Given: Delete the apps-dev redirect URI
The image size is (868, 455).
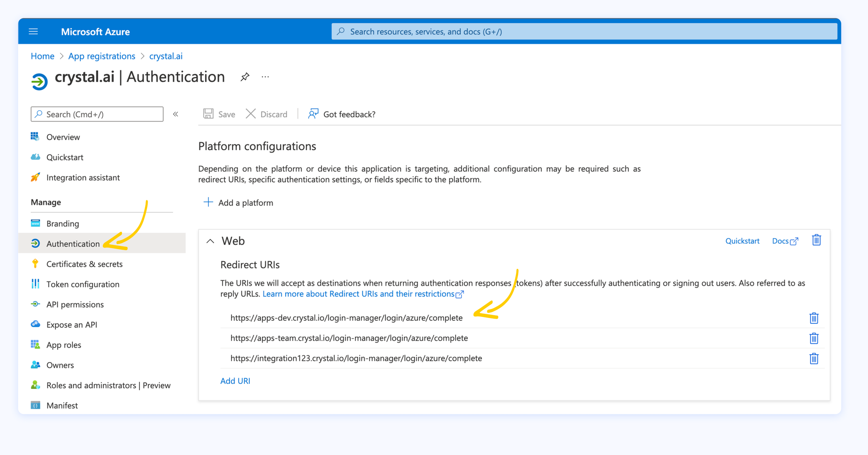Looking at the screenshot, I should tap(814, 318).
